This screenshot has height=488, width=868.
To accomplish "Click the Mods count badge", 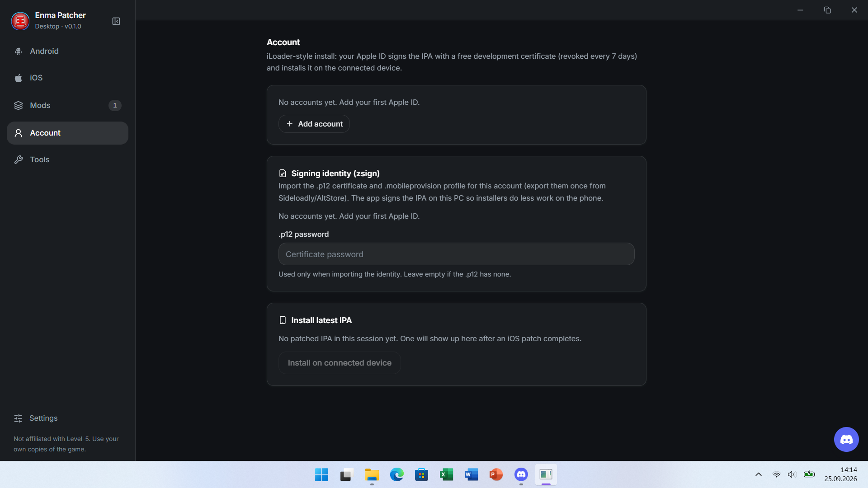I will point(115,105).
